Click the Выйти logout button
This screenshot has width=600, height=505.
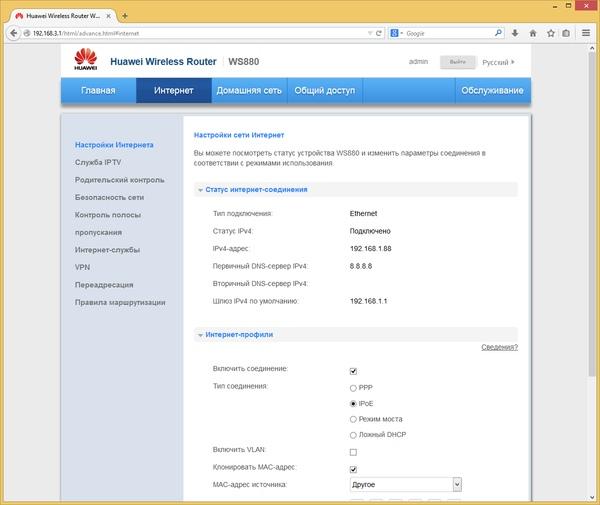458,62
